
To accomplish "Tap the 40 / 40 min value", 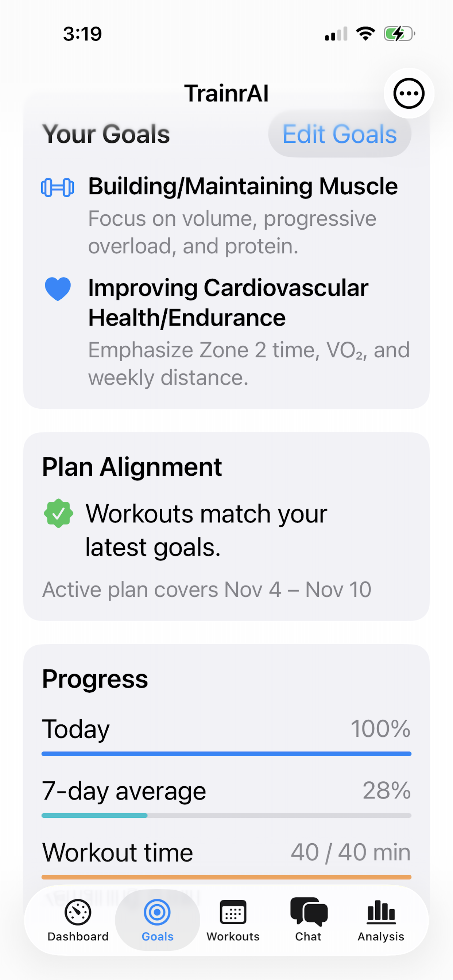I will 351,852.
